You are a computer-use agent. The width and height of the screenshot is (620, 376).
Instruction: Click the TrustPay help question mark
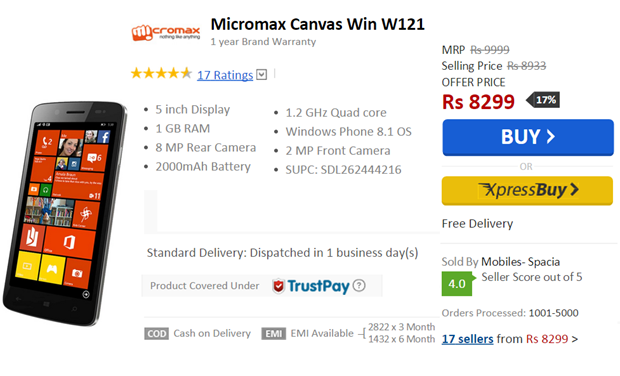(x=359, y=285)
